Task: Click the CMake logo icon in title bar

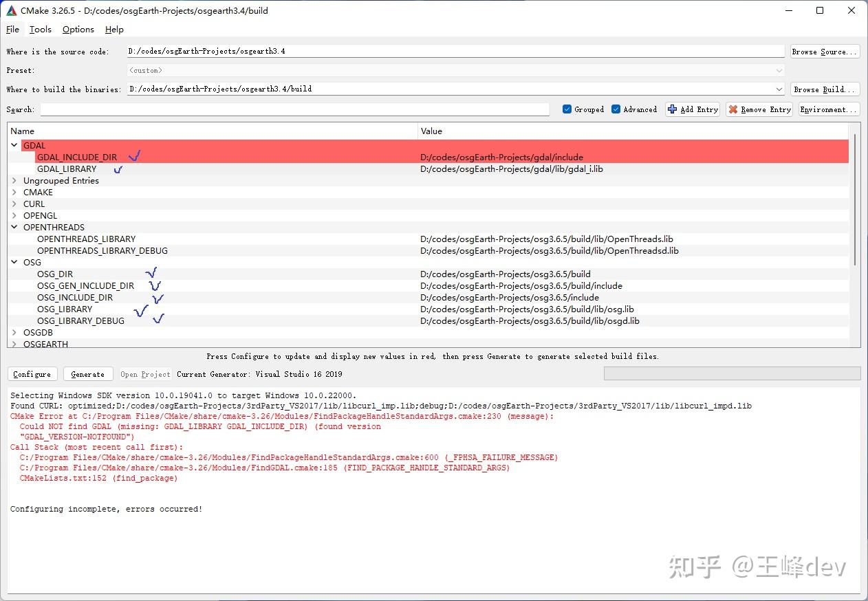Action: 12,10
